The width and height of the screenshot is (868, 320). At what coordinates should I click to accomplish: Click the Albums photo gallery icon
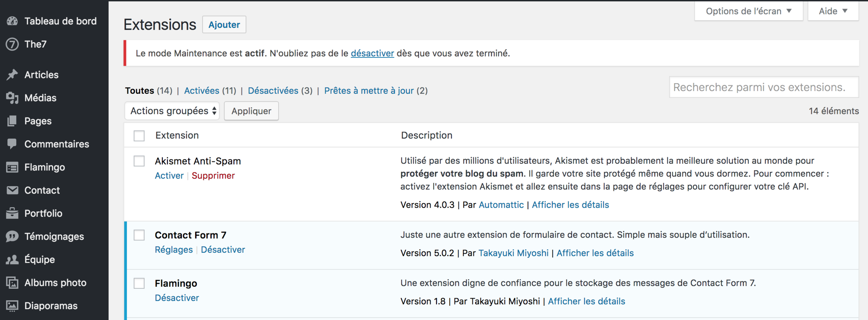pyautogui.click(x=12, y=283)
